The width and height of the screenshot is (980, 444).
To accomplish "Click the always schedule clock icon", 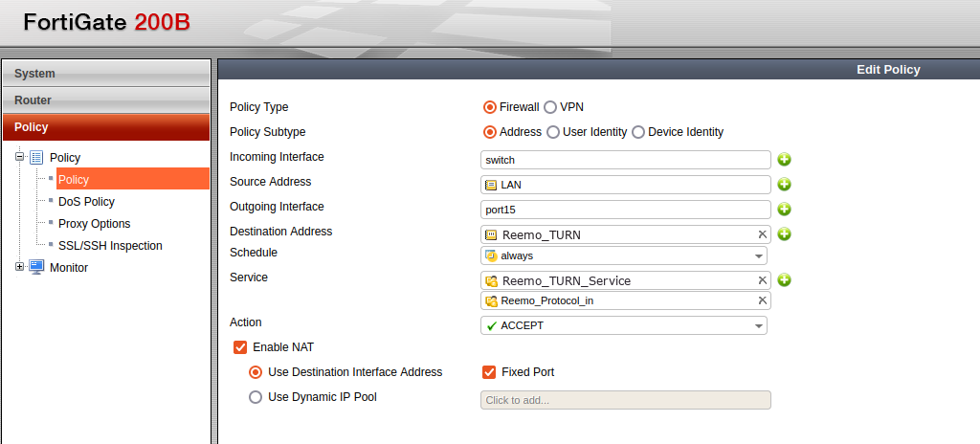I will point(491,255).
